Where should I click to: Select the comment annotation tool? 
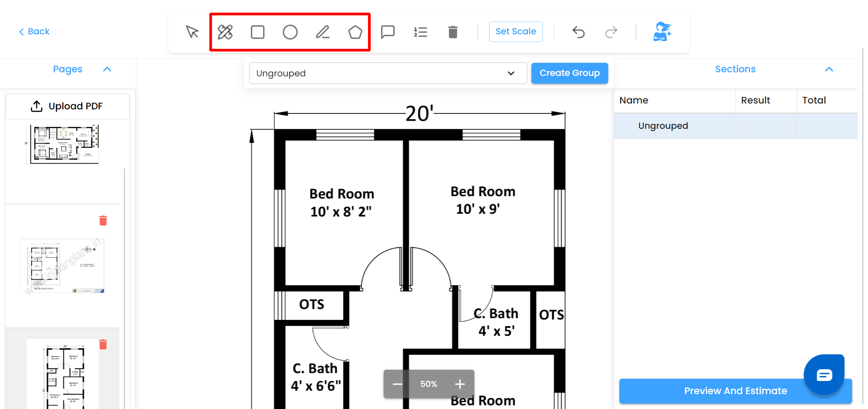(x=388, y=32)
